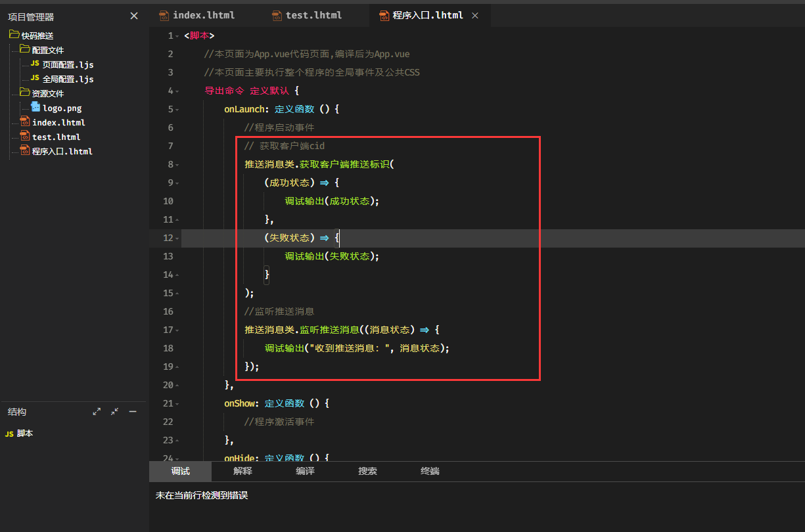The width and height of the screenshot is (805, 532).
Task: Select the 配置文件 folder label
Action: (47, 50)
